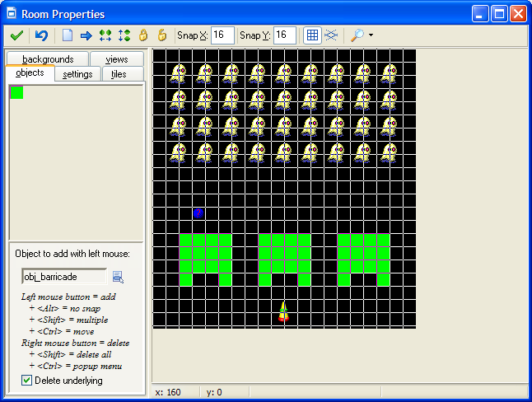Click the Snap Y input field

(285, 35)
